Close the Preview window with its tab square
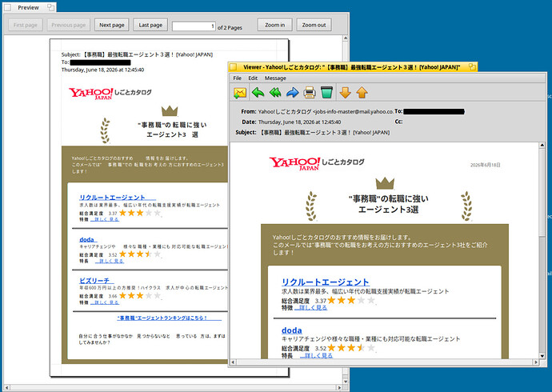 pyautogui.click(x=8, y=7)
